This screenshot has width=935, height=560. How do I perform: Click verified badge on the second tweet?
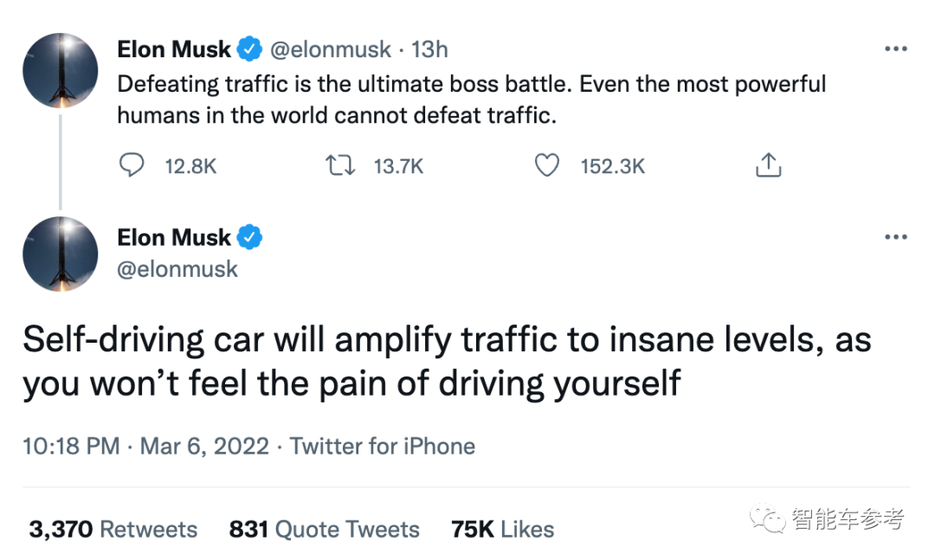pos(250,237)
